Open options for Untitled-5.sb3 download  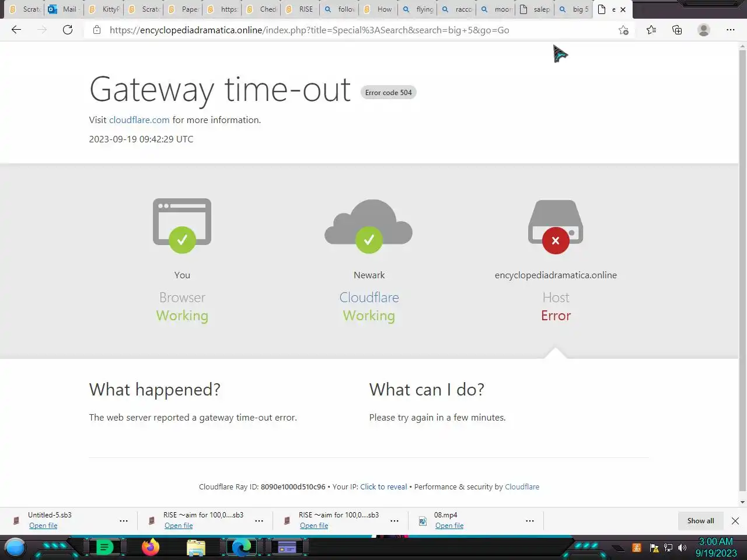tap(124, 520)
